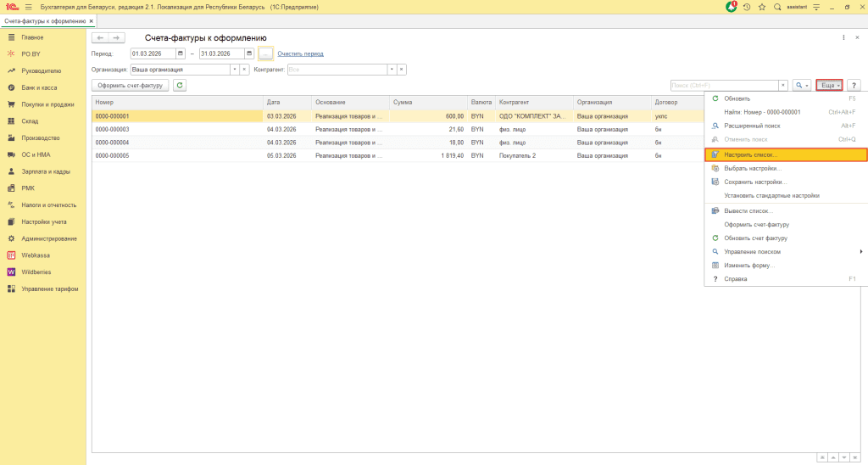
Task: Close the Счета-фактуры к оформлению tab
Action: pos(92,20)
